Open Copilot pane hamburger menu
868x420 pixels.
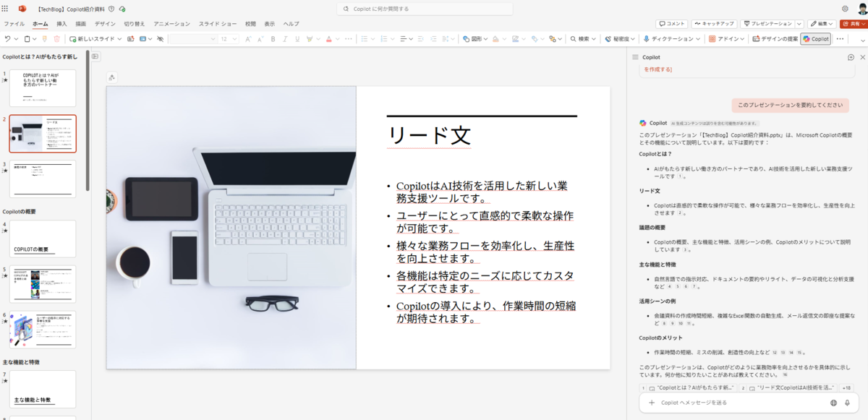(x=635, y=56)
